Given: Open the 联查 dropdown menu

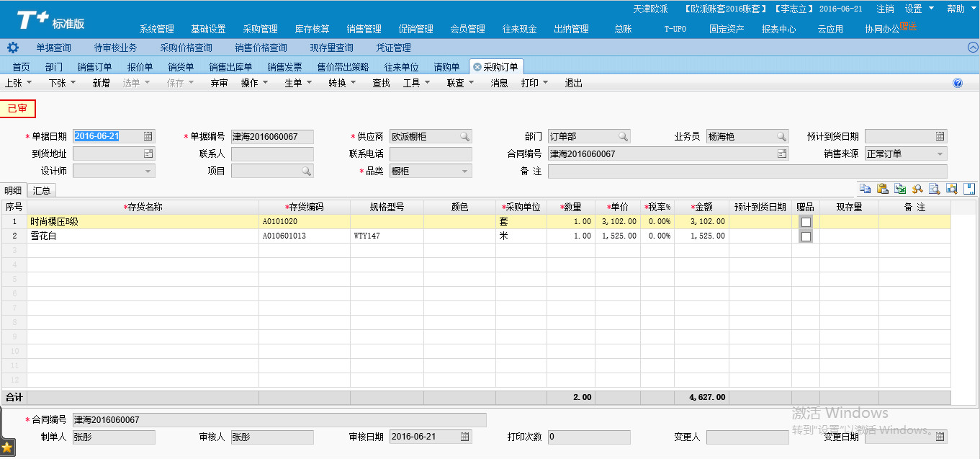Looking at the screenshot, I should tap(460, 83).
